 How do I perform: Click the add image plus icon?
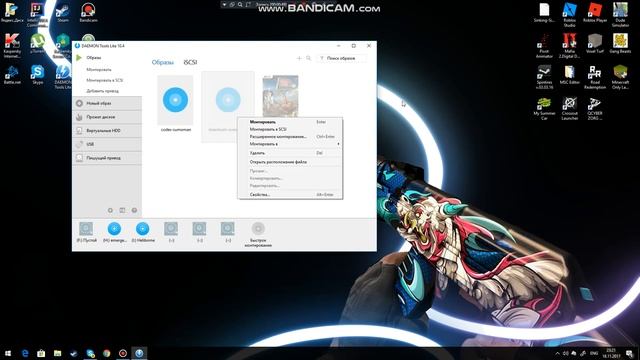coord(299,58)
